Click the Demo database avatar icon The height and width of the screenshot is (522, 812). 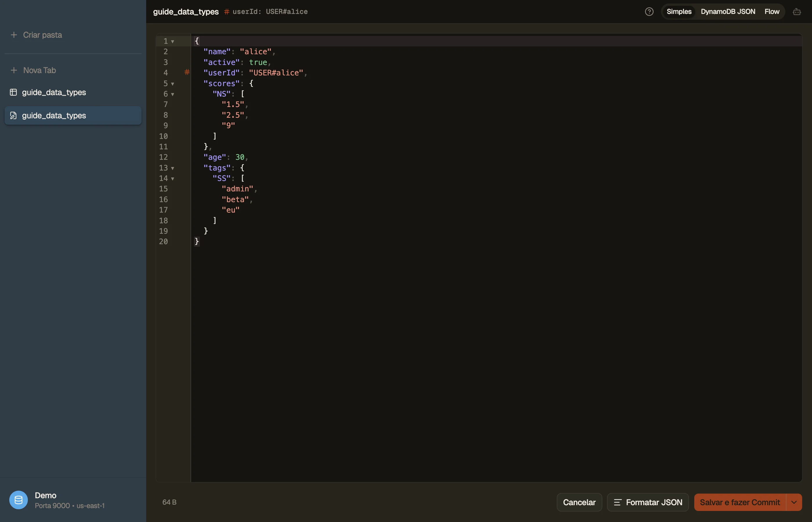coord(19,500)
